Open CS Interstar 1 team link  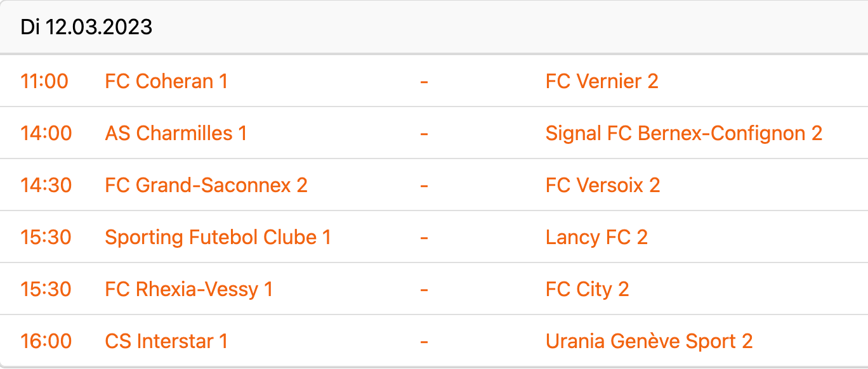166,341
